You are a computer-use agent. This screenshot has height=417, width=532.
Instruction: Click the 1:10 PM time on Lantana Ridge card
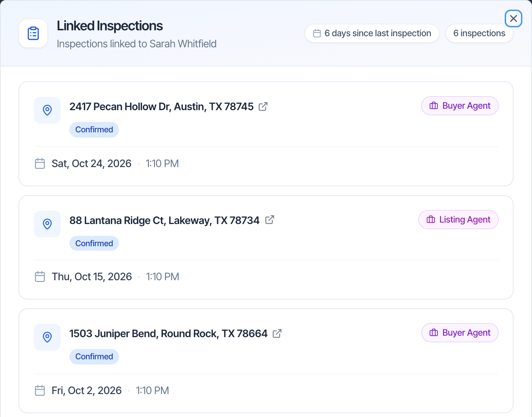pyautogui.click(x=163, y=277)
